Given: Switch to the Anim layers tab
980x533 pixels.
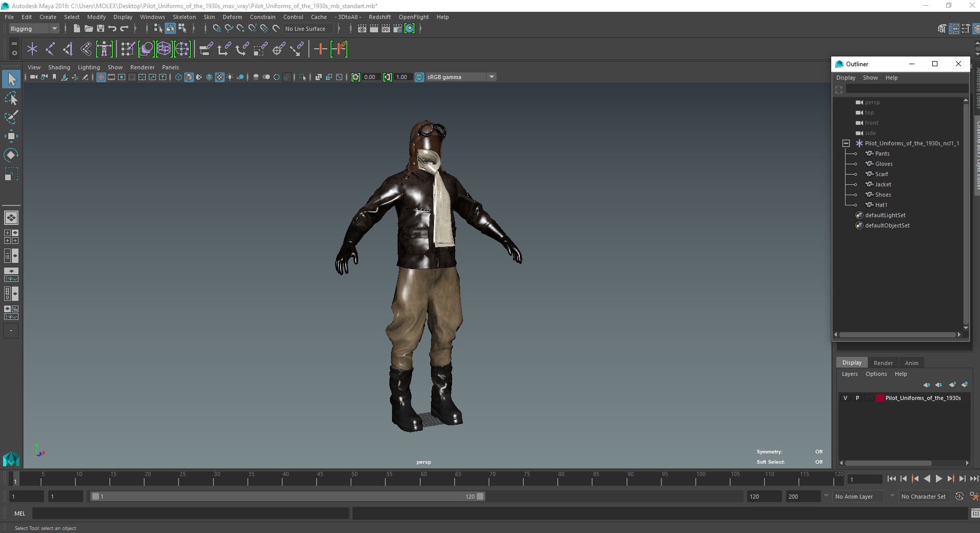Looking at the screenshot, I should [911, 363].
